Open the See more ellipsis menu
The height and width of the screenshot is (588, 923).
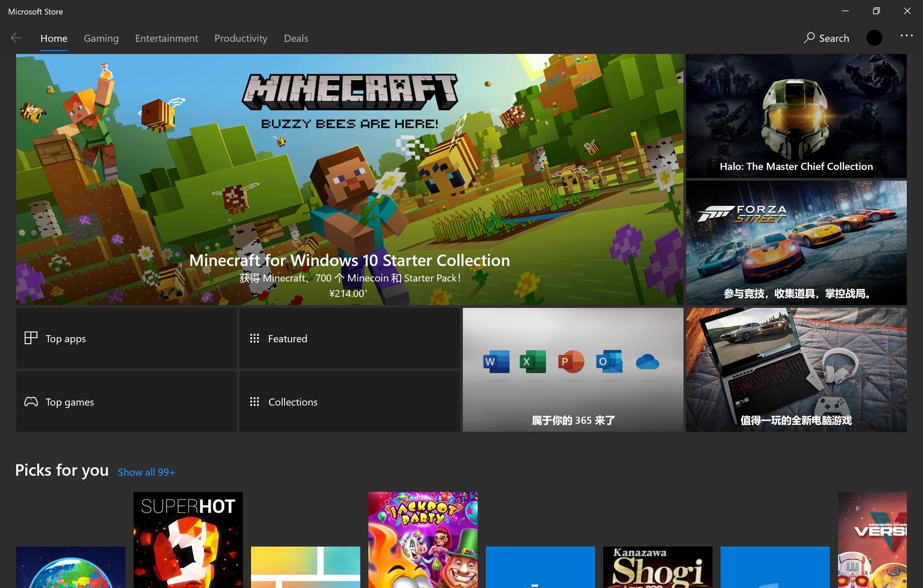[906, 36]
